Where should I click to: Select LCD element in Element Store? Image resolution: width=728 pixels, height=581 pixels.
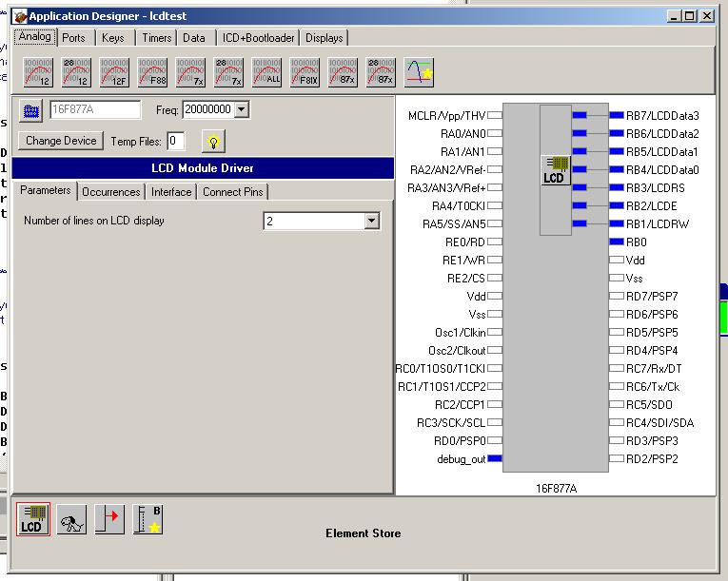coord(33,519)
